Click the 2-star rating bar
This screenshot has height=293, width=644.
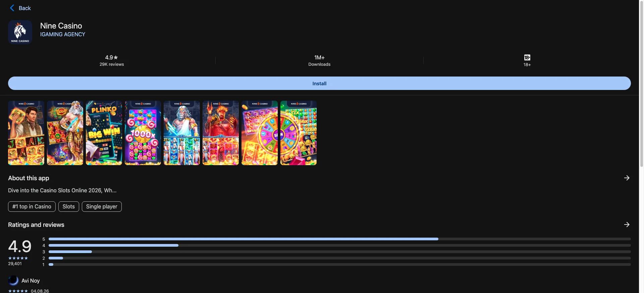point(339,258)
